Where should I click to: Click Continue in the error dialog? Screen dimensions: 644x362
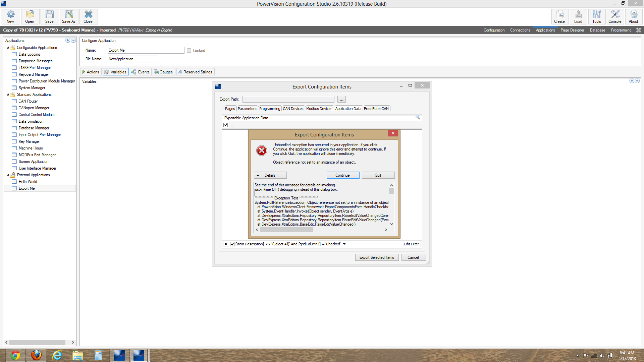coord(343,175)
